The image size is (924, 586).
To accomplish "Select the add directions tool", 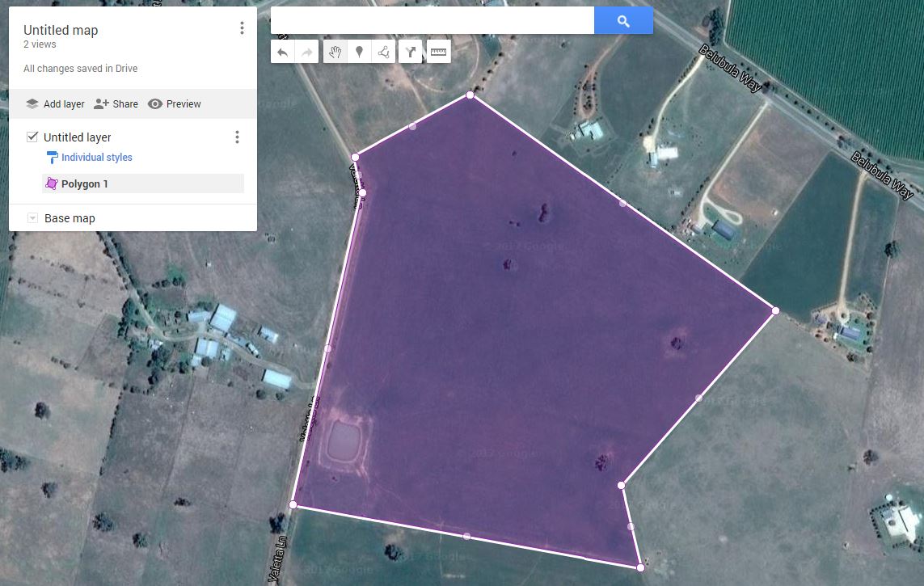I will (410, 51).
